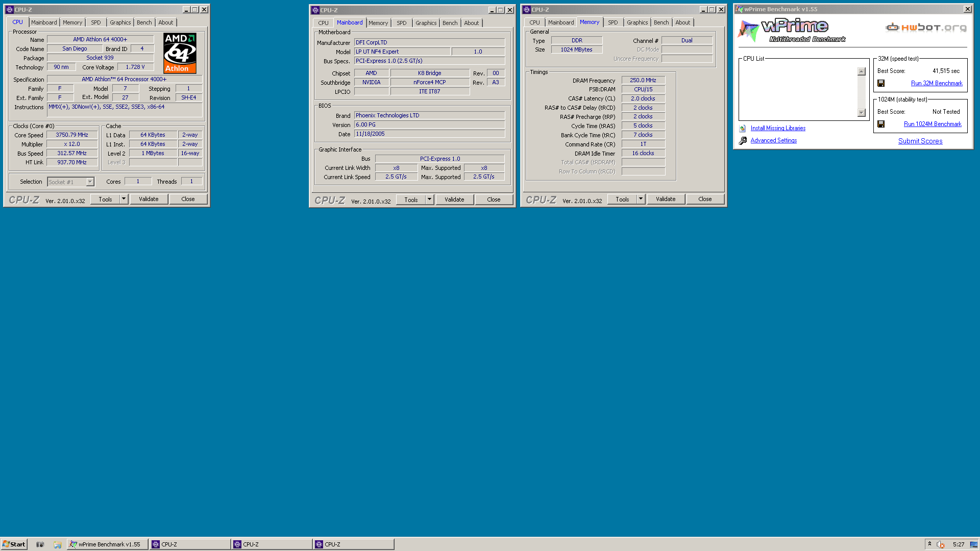Click the CPU List scrollbar down arrow

[862, 113]
